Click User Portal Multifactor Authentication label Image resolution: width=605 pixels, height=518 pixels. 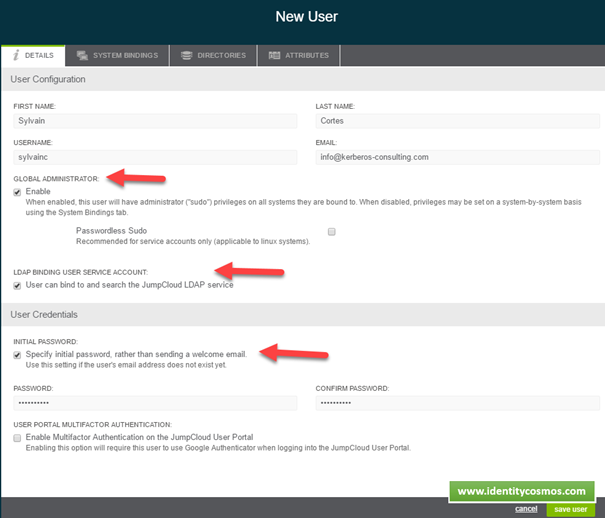93,425
